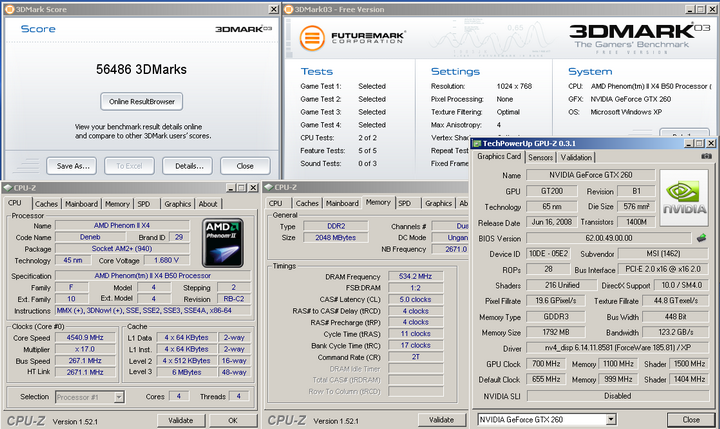Viewport: 720px width, 429px height.
Task: Open Memory tab in left CPU-Z window
Action: tap(117, 204)
